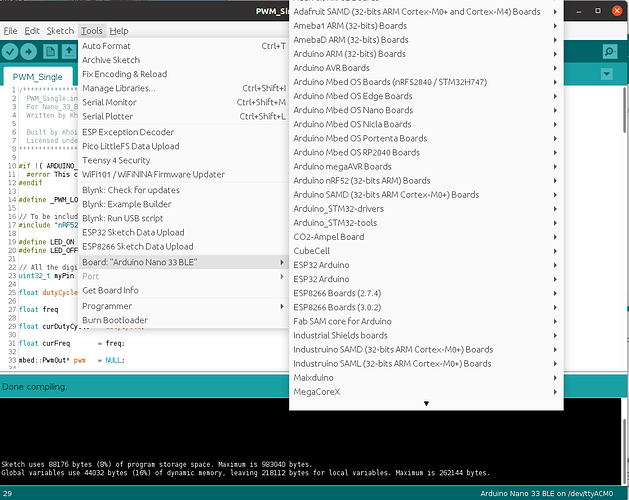Expand AmebaD ARM (32-bits) Boards
The height and width of the screenshot is (500, 629).
point(426,40)
